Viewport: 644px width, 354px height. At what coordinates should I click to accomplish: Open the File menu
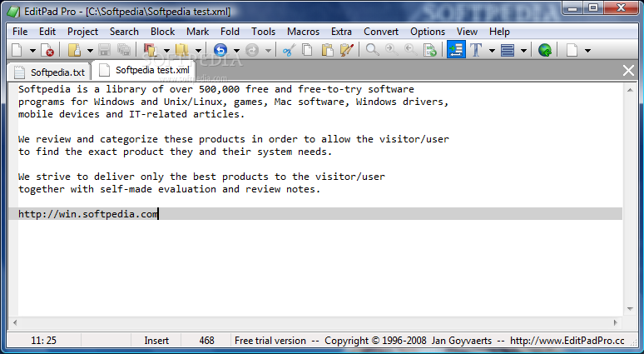tap(20, 32)
